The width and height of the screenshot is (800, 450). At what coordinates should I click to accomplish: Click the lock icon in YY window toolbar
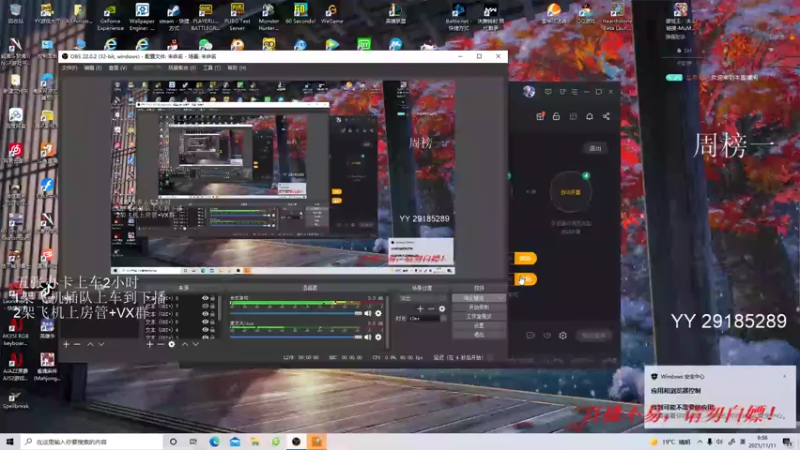click(x=556, y=116)
